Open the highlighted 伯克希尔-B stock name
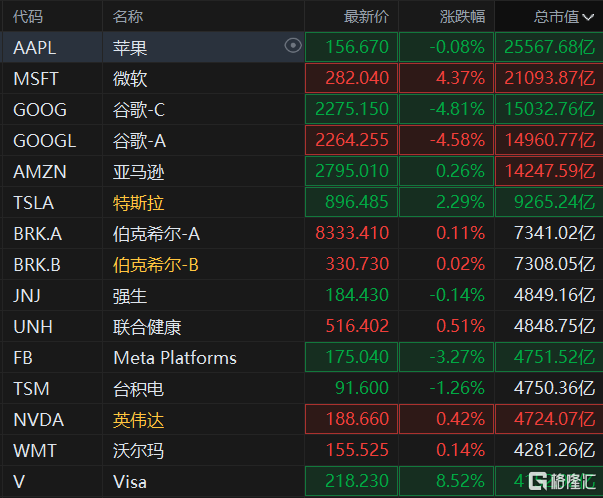The image size is (603, 498). [x=156, y=265]
